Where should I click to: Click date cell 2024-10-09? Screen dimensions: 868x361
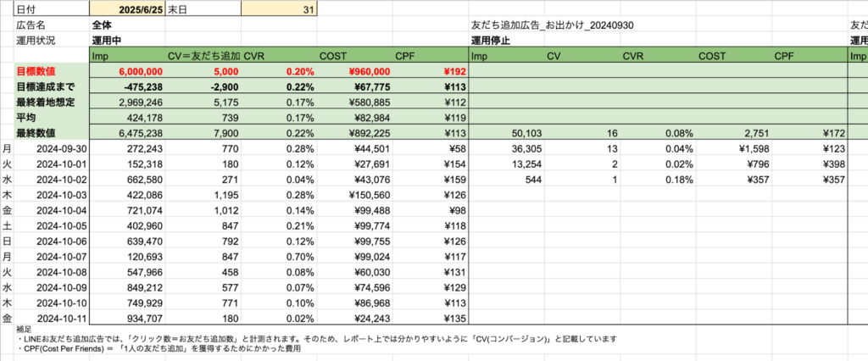(x=52, y=287)
